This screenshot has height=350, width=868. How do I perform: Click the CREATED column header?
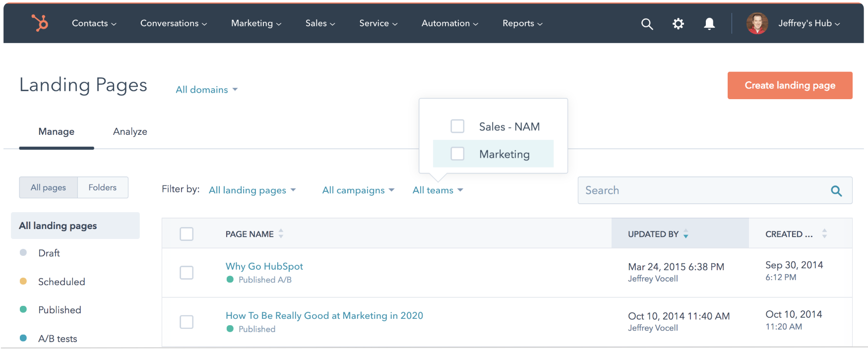point(789,234)
